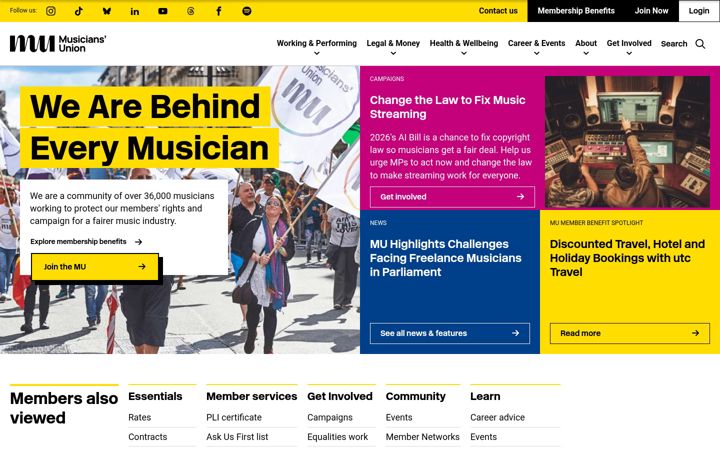Click arrow beside Explore membership benefits
The width and height of the screenshot is (720, 450).
138,242
